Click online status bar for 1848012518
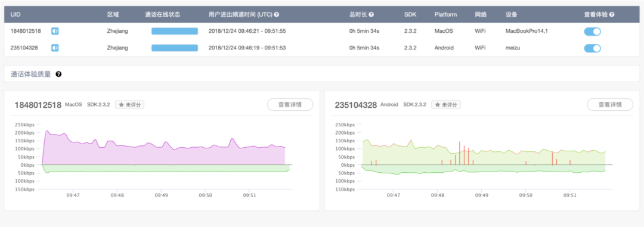 click(x=175, y=31)
